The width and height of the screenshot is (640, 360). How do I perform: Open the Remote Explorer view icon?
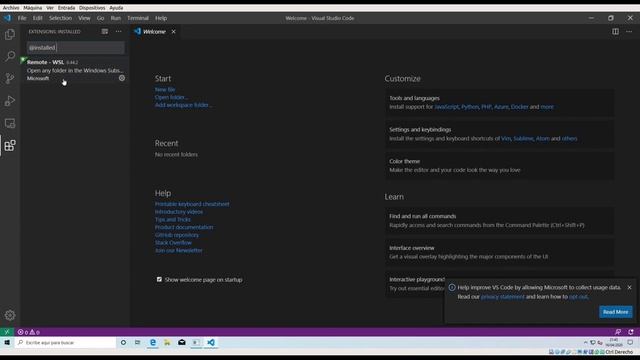[x=10, y=123]
